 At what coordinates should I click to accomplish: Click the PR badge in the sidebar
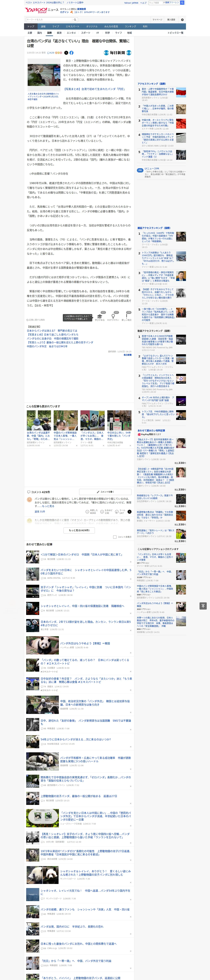click(x=140, y=170)
